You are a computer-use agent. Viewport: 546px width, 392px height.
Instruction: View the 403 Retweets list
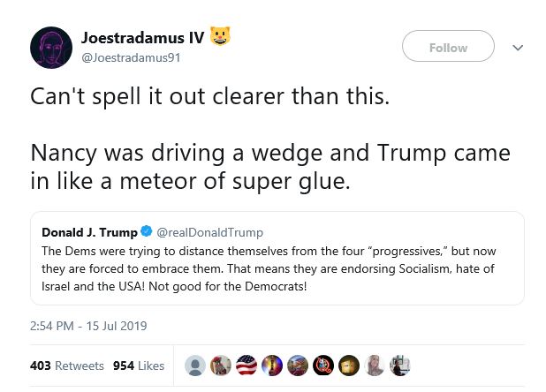(66, 366)
